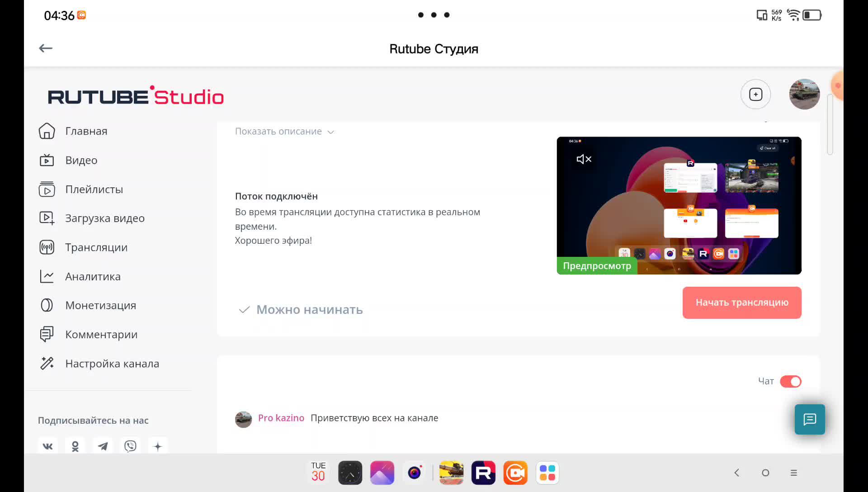The width and height of the screenshot is (868, 492).
Task: Click the VK social icon
Action: tap(47, 446)
